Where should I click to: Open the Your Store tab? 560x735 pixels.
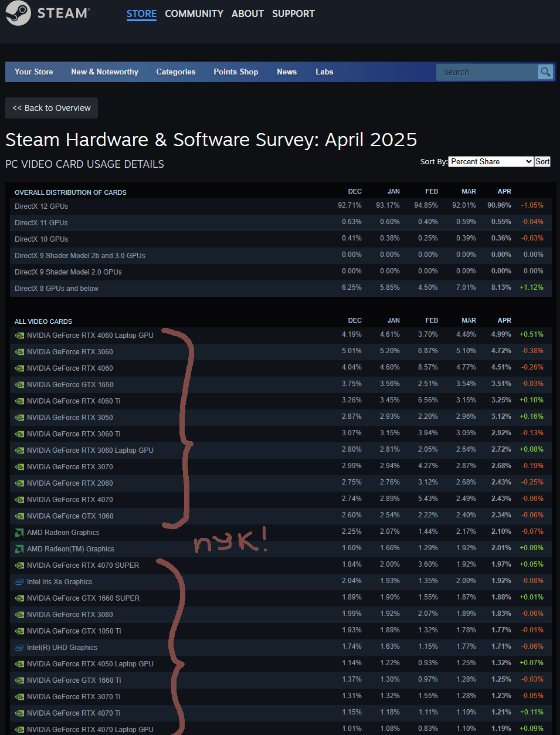click(x=34, y=72)
